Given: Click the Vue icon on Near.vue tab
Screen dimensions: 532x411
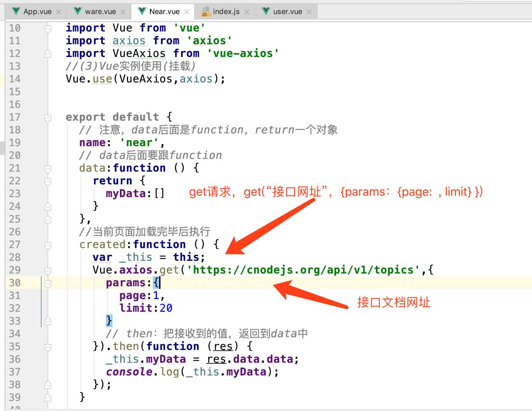Looking at the screenshot, I should pos(142,11).
